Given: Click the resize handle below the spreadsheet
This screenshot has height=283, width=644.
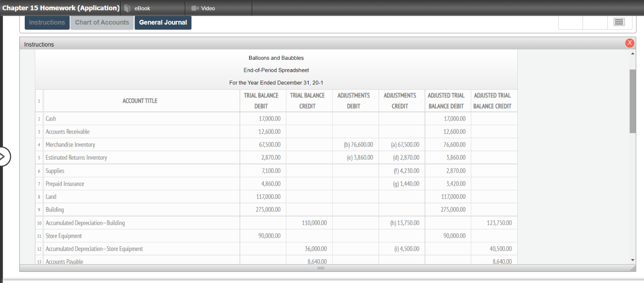Looking at the screenshot, I should (x=320, y=268).
